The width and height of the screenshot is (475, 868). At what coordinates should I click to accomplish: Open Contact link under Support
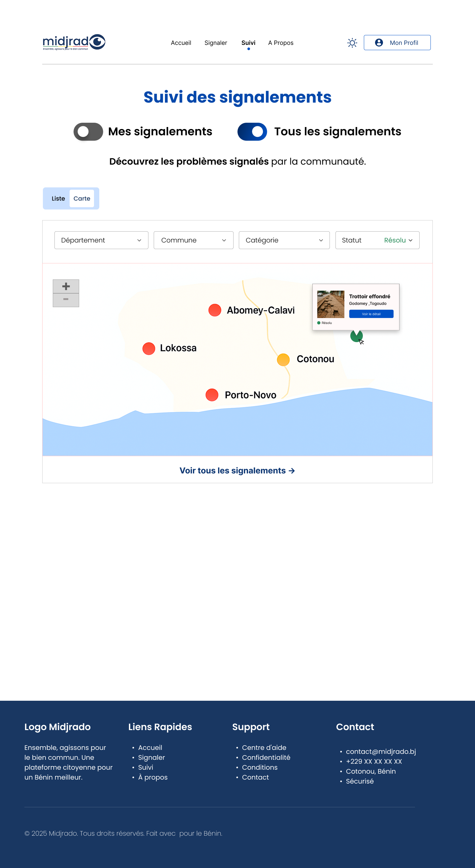(x=255, y=777)
